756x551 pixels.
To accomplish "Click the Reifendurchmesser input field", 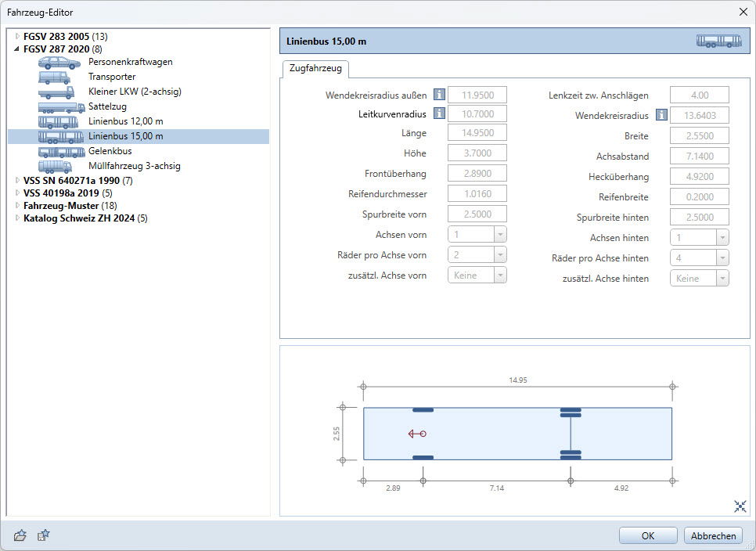I will click(x=477, y=194).
